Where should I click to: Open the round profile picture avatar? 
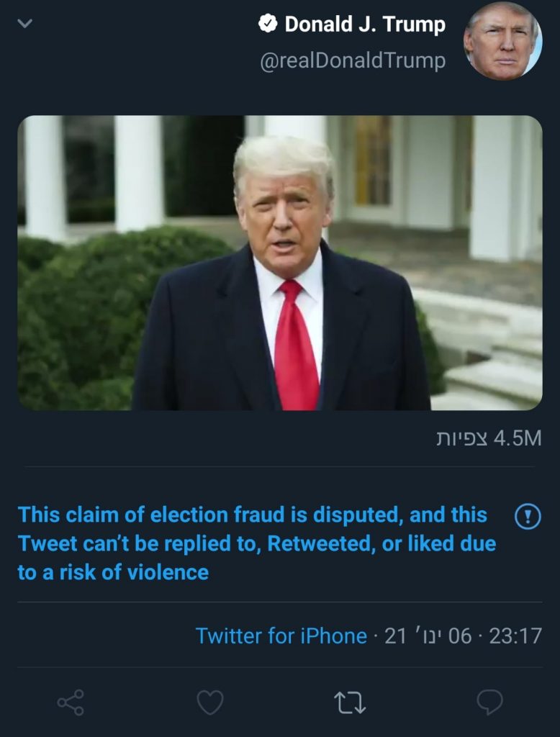click(502, 40)
